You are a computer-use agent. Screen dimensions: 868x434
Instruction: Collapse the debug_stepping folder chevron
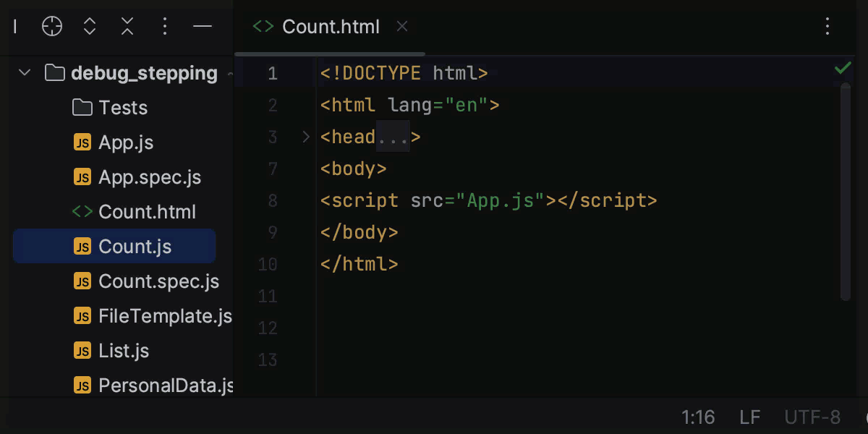click(24, 72)
